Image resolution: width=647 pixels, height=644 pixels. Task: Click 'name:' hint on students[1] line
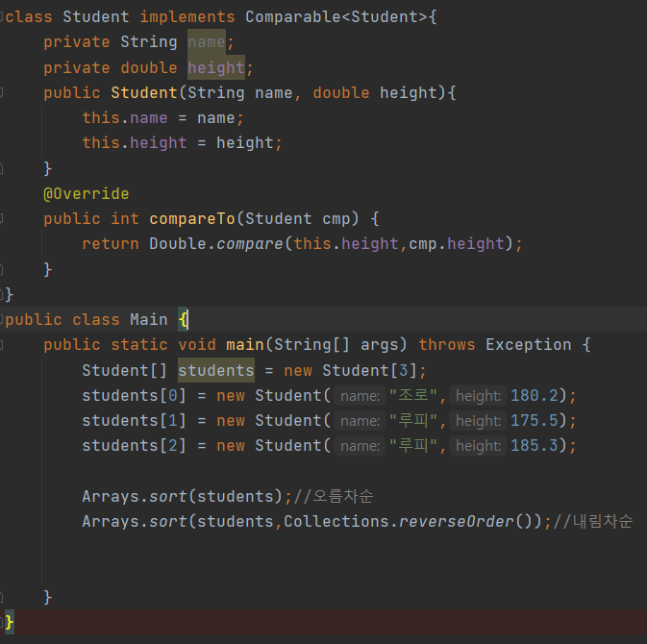pos(360,421)
